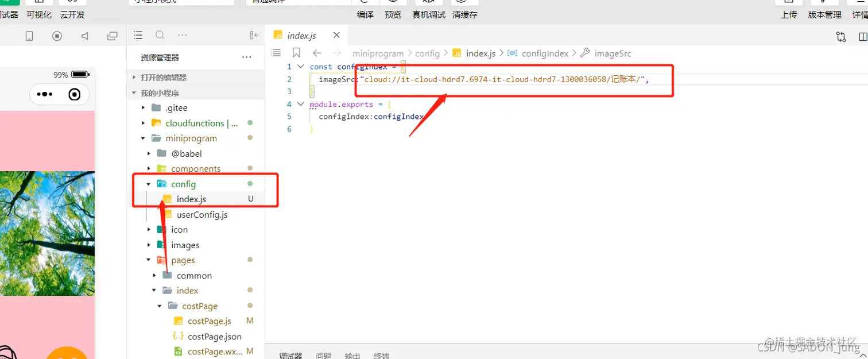Expand the components folder
The height and width of the screenshot is (359, 868).
point(196,169)
